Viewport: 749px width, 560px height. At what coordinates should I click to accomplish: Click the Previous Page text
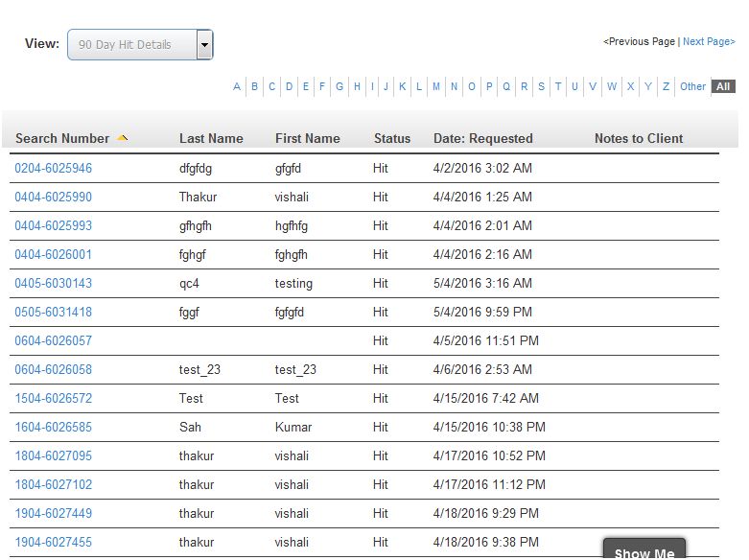(639, 41)
